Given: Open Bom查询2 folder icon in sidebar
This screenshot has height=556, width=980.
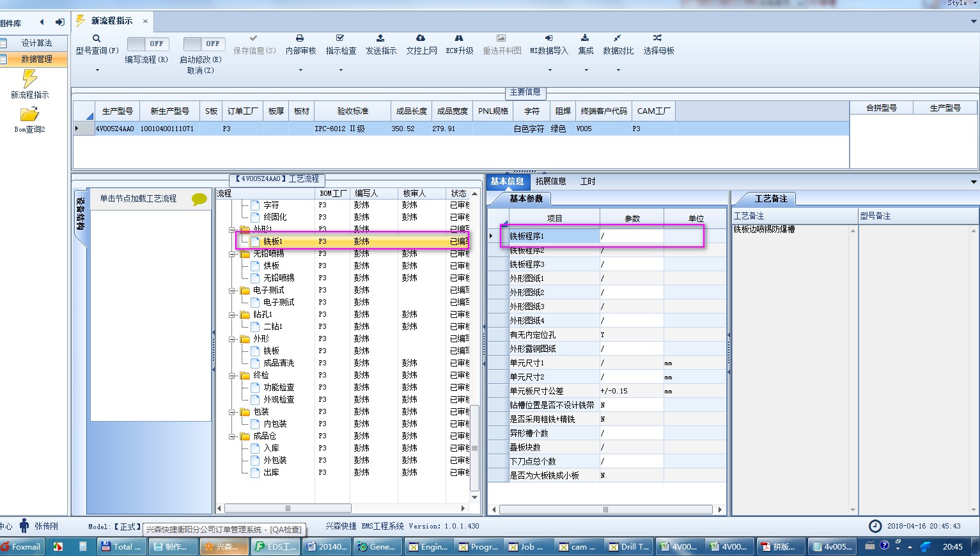Looking at the screenshot, I should pyautogui.click(x=29, y=114).
